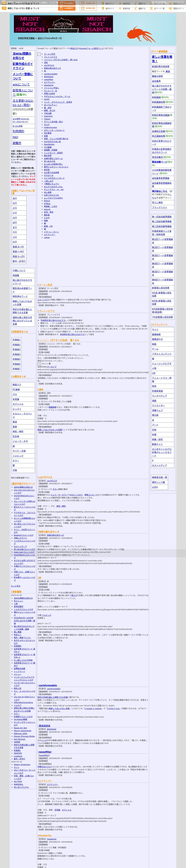Click the MUST NOT SEARCH banner image

(63, 24)
